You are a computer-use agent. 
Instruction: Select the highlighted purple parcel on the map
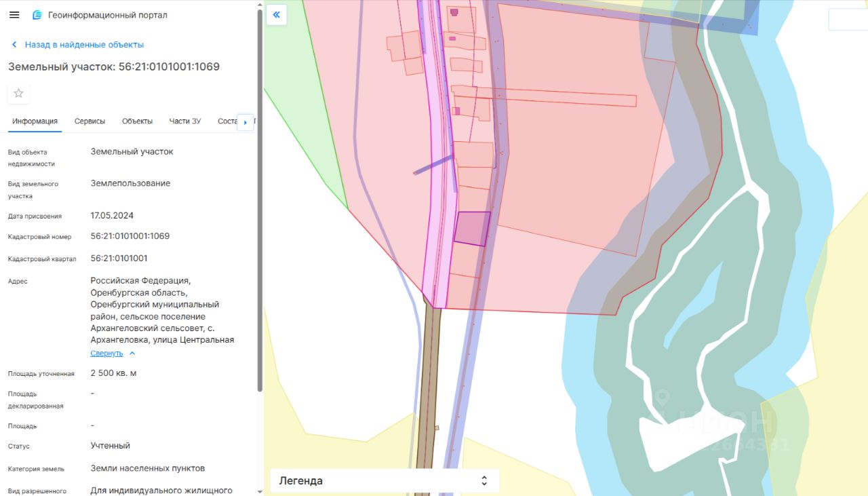click(471, 229)
